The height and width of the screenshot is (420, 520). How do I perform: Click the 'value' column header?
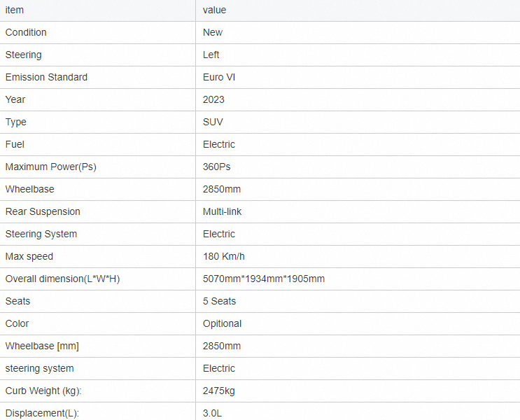(x=214, y=10)
